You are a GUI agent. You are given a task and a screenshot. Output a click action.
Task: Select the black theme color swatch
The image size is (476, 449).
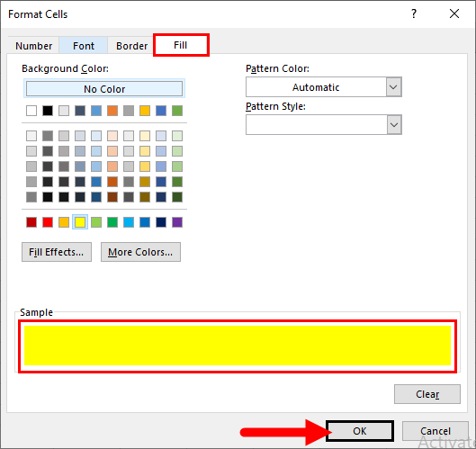click(48, 111)
